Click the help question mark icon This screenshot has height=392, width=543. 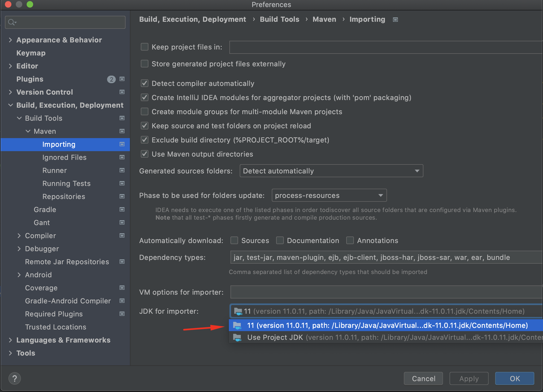(x=15, y=378)
